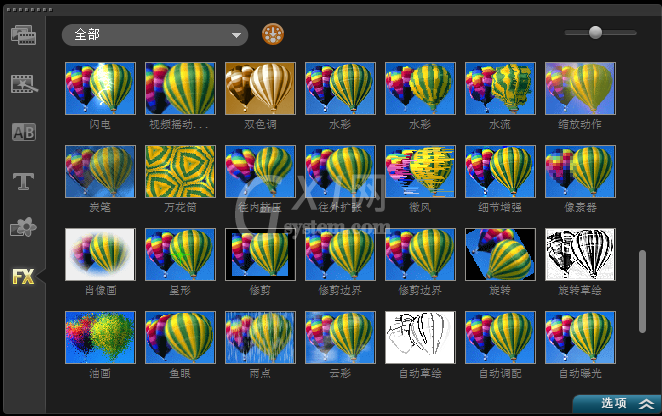Open the Media library panel icon
Screen dimensions: 662x416
(23, 35)
